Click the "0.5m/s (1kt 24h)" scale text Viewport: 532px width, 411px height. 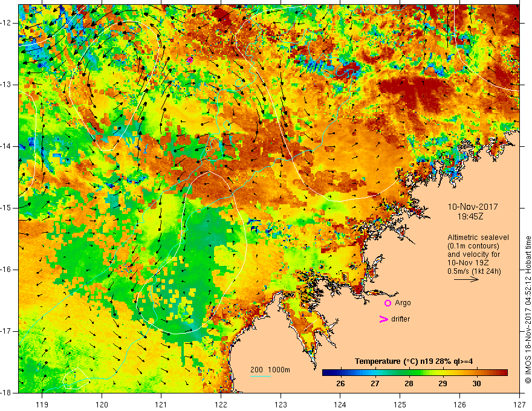click(x=474, y=271)
